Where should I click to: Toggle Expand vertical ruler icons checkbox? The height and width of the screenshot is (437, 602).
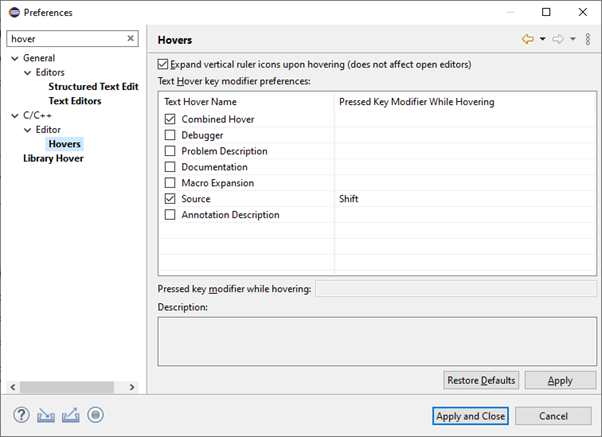[164, 64]
